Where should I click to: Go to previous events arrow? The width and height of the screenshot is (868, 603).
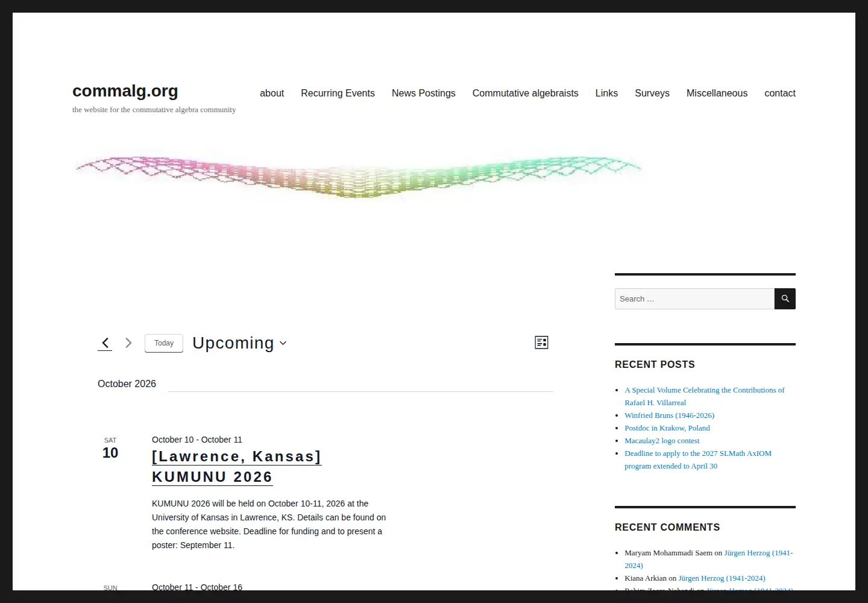(105, 343)
